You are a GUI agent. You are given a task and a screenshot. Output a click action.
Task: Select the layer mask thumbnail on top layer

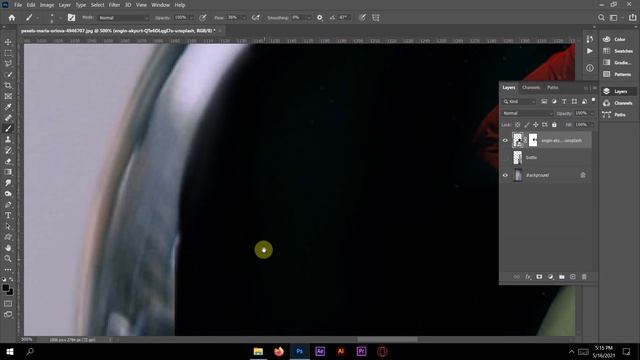click(x=533, y=140)
